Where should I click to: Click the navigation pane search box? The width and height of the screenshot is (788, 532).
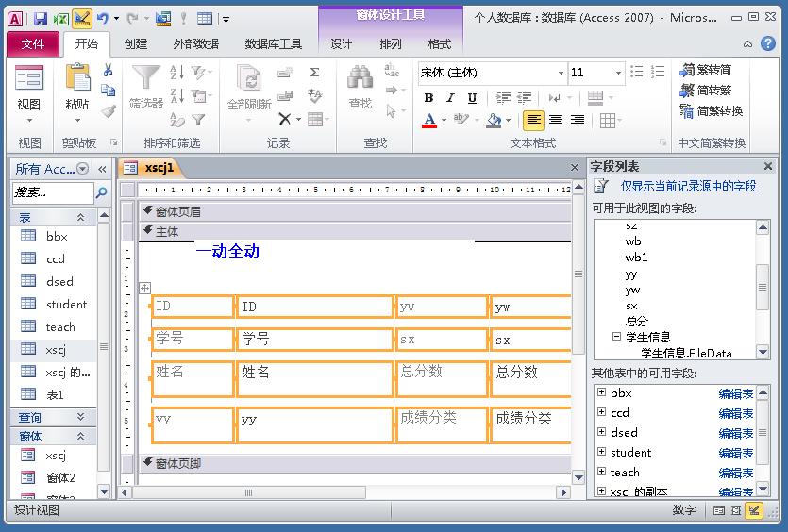(x=53, y=192)
